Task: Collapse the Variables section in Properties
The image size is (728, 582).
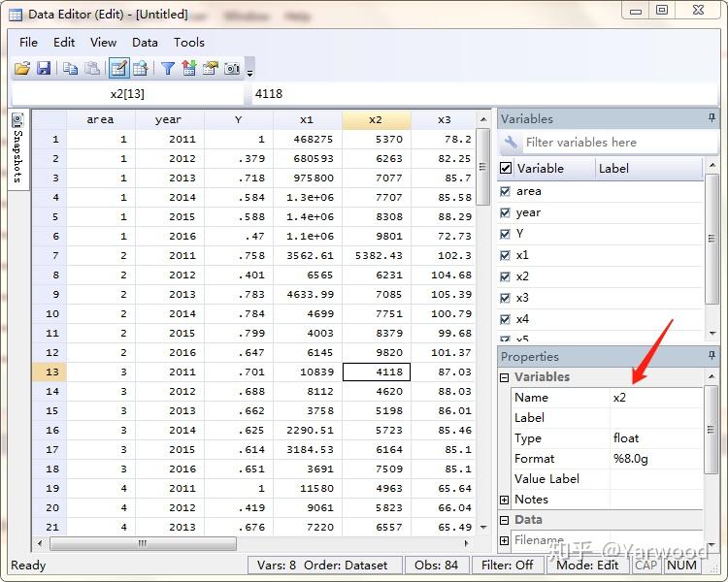Action: click(x=505, y=377)
